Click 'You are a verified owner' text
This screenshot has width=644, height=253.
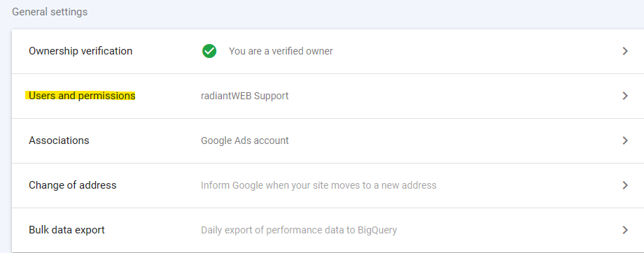pyautogui.click(x=281, y=51)
